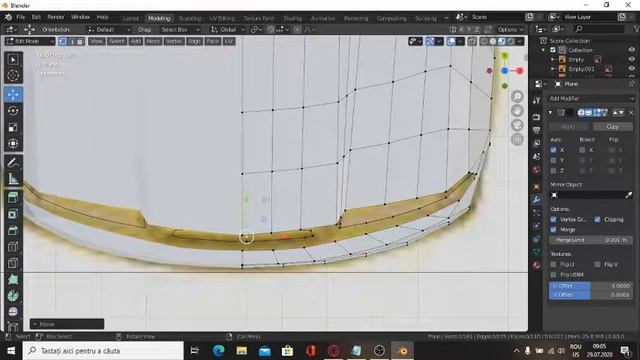Switch to the Modeling workspace tab
The height and width of the screenshot is (360, 640).
coord(159,18)
